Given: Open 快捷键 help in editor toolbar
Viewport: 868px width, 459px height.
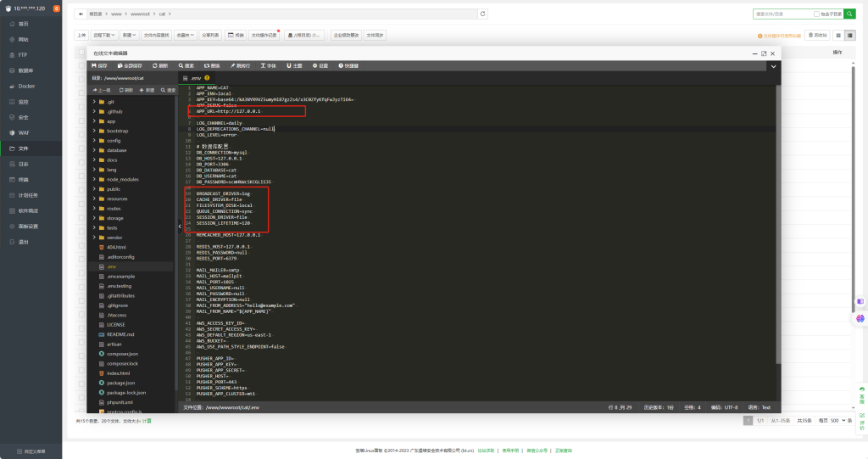Looking at the screenshot, I should point(348,65).
